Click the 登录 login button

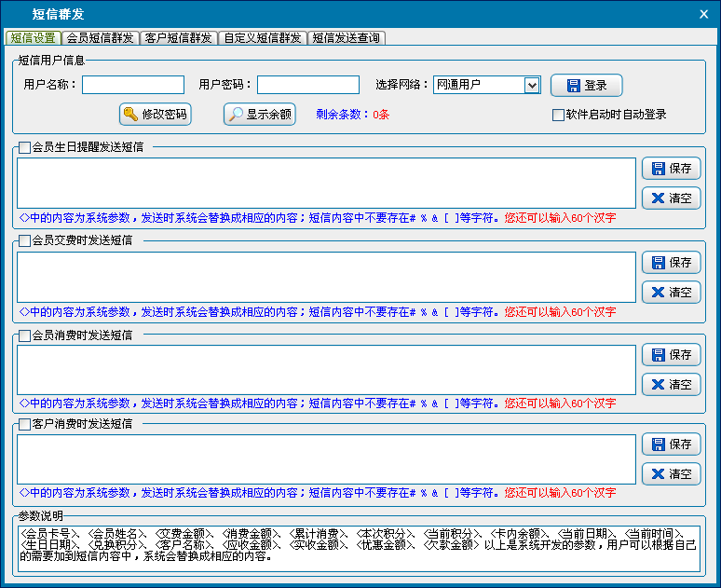[586, 86]
